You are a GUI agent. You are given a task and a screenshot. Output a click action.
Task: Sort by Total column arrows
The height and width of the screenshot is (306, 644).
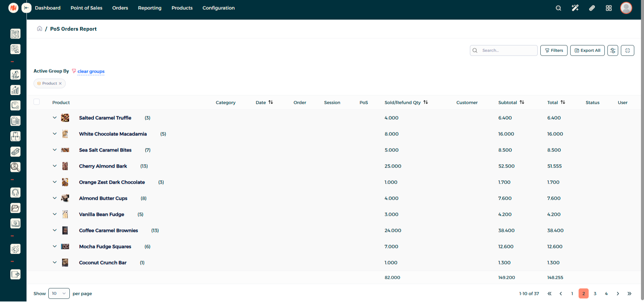click(x=563, y=102)
